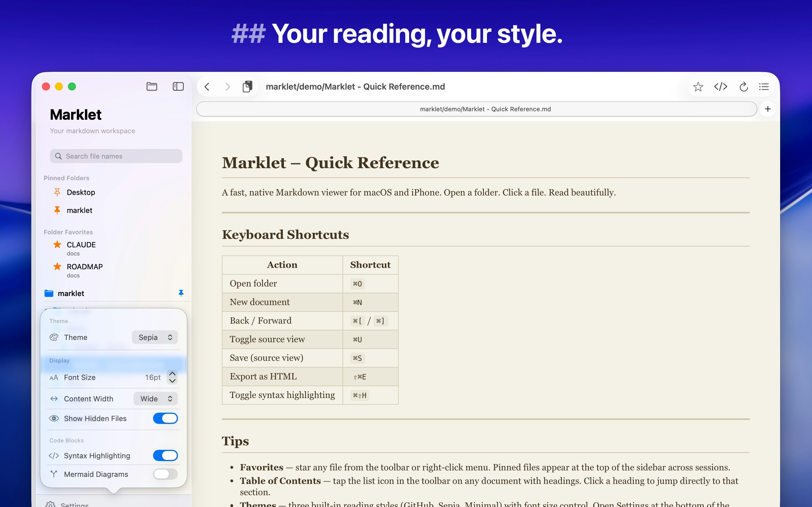Enable the Mermaid Diagrams switch
Image resolution: width=812 pixels, height=507 pixels.
pos(165,474)
